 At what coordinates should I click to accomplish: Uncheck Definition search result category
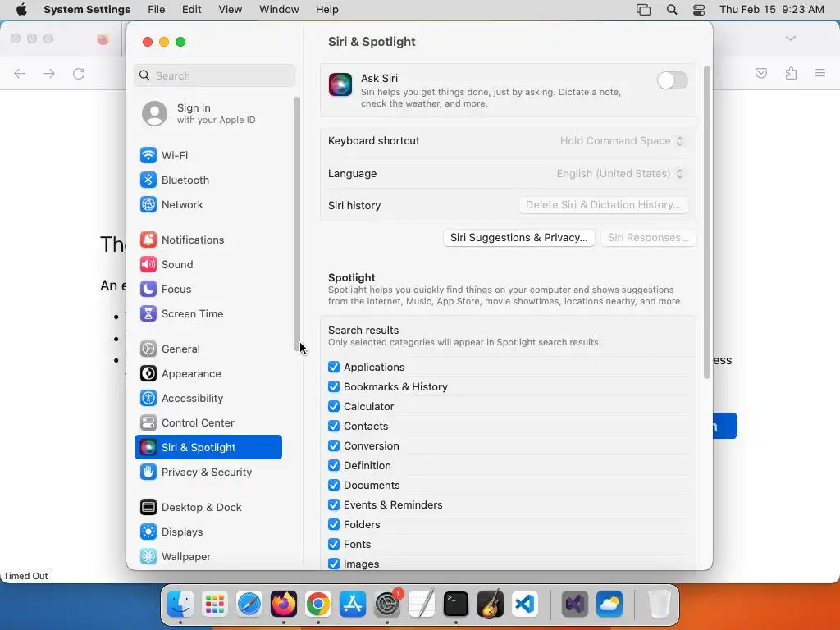pyautogui.click(x=334, y=466)
